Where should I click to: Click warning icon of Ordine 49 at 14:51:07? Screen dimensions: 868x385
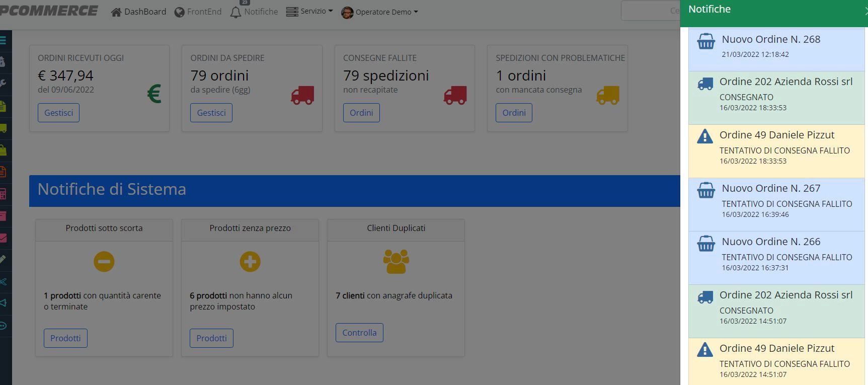click(x=705, y=349)
